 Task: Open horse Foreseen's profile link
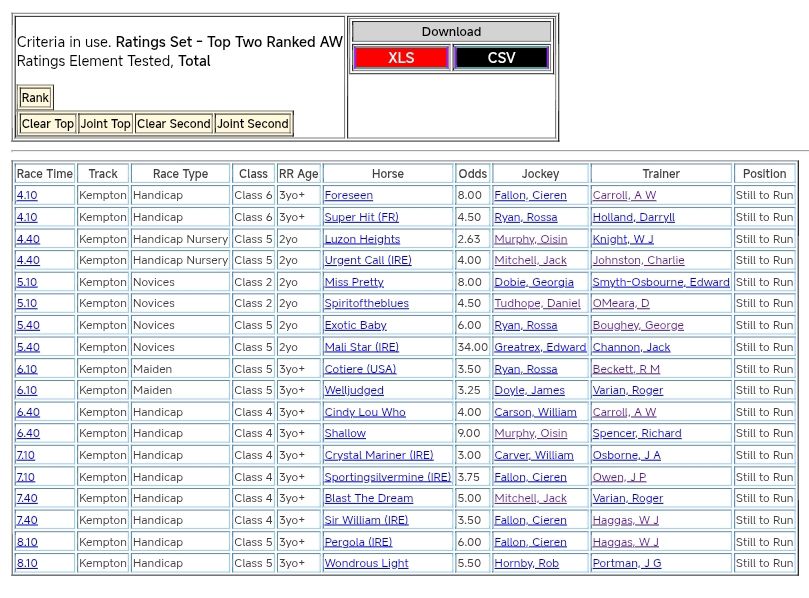[x=348, y=196]
